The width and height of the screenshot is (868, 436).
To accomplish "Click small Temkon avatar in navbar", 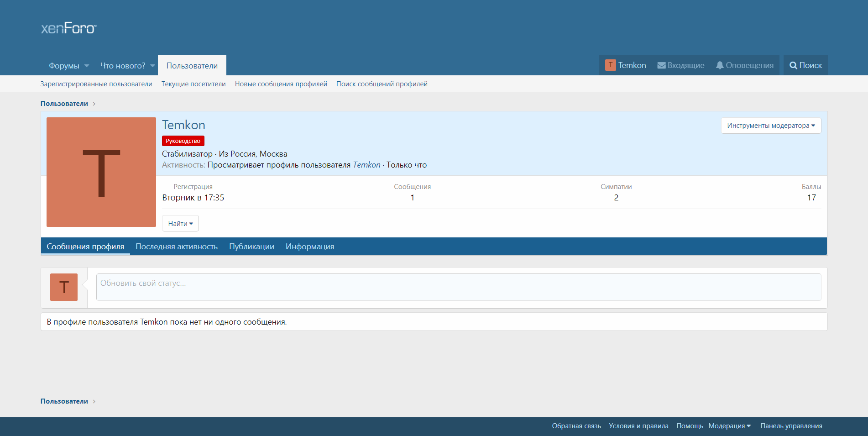I will 610,65.
